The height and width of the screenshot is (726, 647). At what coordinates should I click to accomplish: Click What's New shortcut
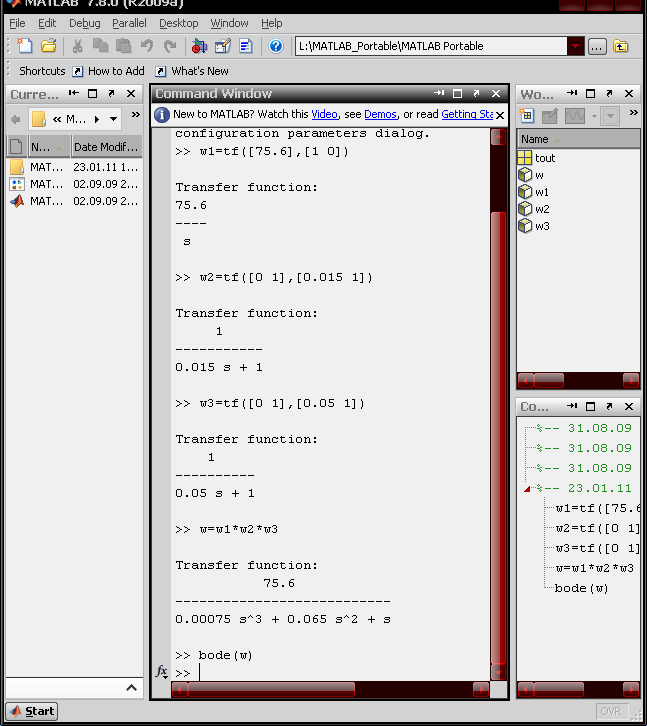tap(192, 71)
